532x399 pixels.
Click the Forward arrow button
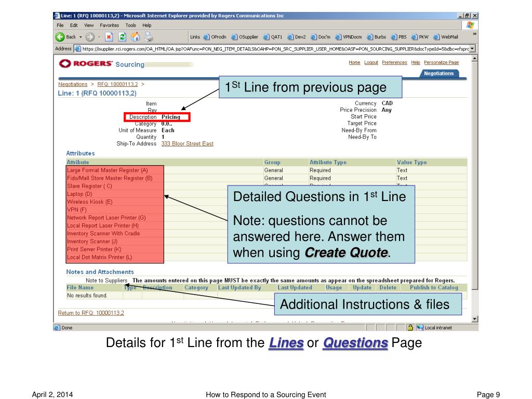click(x=90, y=37)
